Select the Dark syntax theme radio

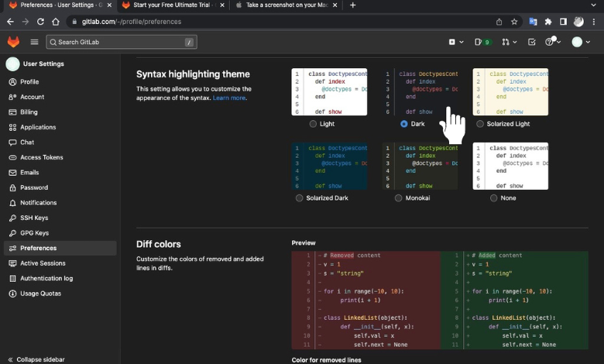(403, 124)
